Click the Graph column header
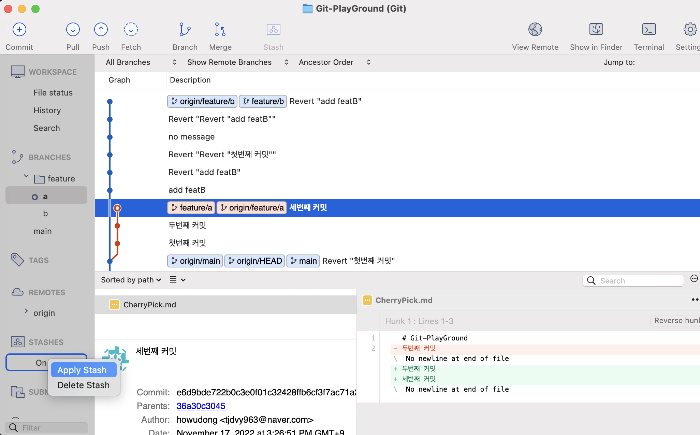The width and height of the screenshot is (700, 435). 119,80
